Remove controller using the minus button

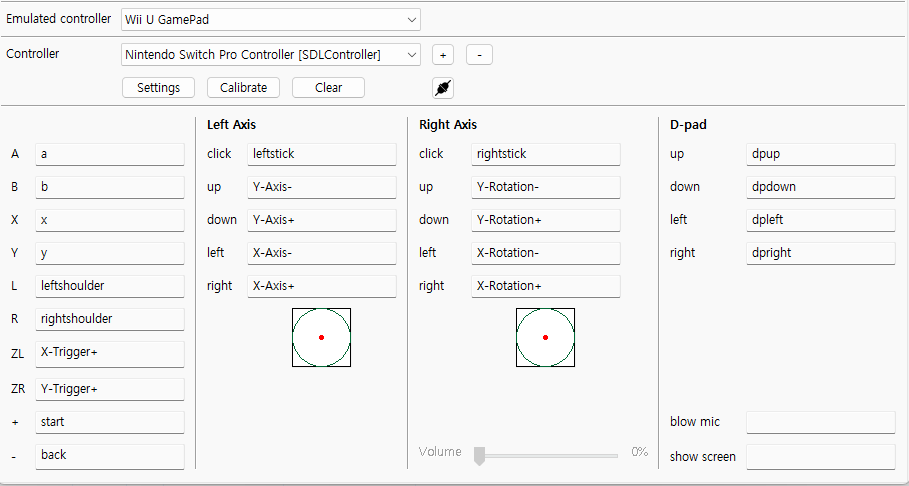pos(479,55)
